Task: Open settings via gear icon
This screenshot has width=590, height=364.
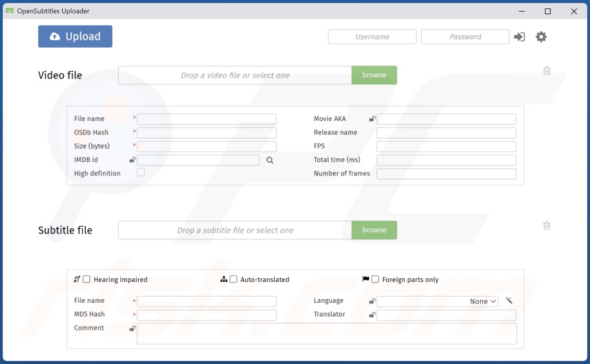Action: (x=541, y=37)
